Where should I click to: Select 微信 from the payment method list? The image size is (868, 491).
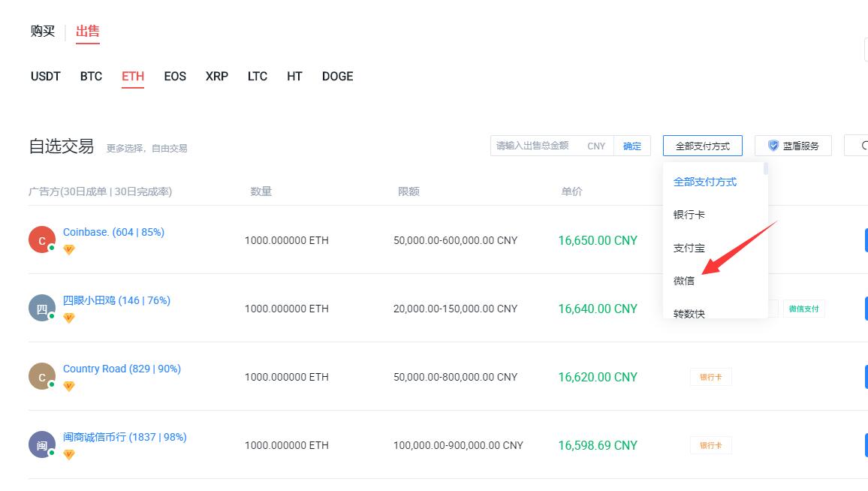(684, 281)
